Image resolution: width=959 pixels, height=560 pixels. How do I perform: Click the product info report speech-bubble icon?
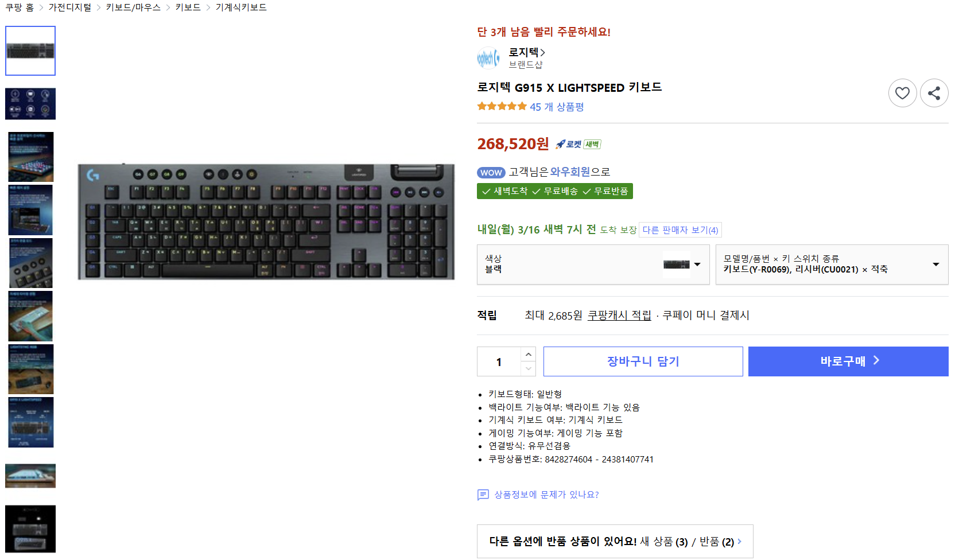coord(483,495)
